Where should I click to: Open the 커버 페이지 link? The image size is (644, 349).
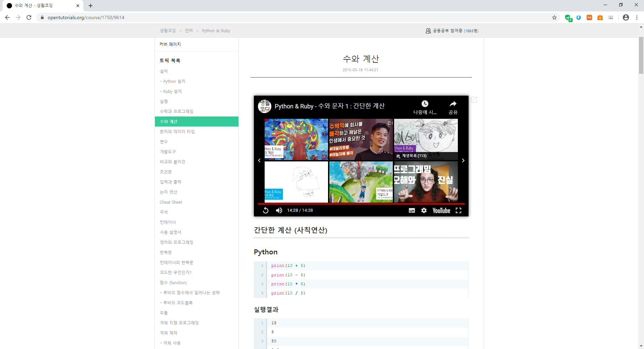click(170, 44)
